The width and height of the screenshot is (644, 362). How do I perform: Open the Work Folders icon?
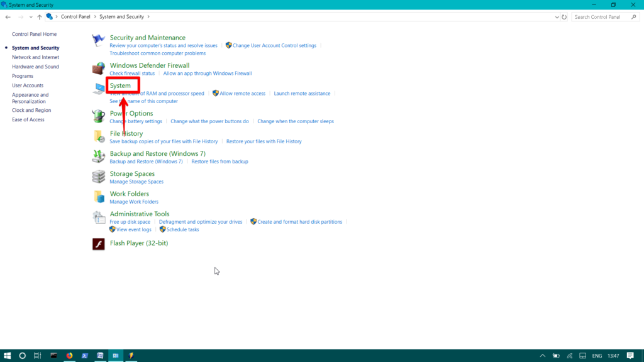pos(98,197)
